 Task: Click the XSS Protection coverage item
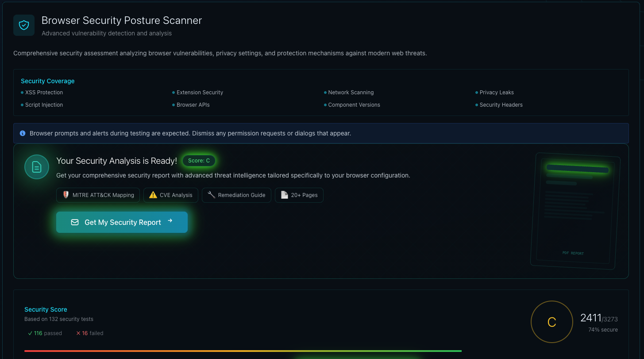(42, 93)
